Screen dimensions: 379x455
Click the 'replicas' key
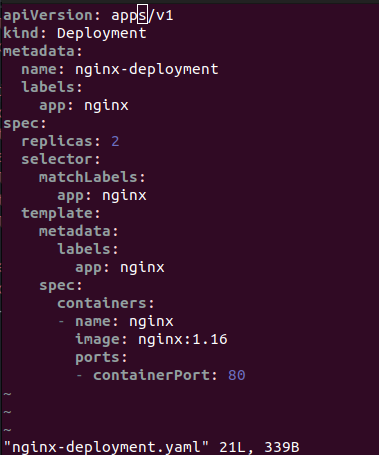(56, 141)
